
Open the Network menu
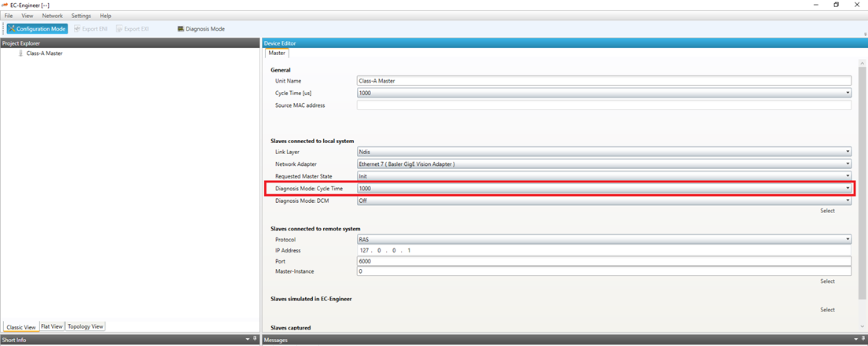(x=53, y=16)
